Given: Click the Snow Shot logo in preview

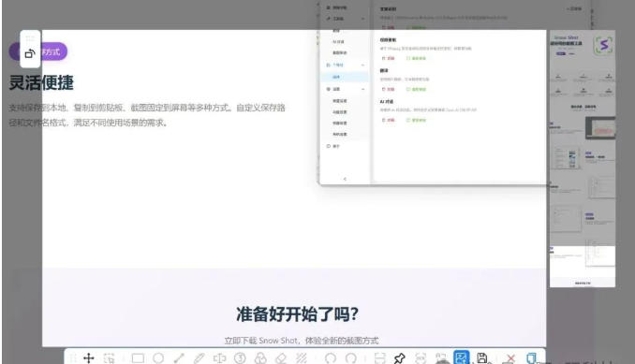Looking at the screenshot, I should (x=604, y=45).
